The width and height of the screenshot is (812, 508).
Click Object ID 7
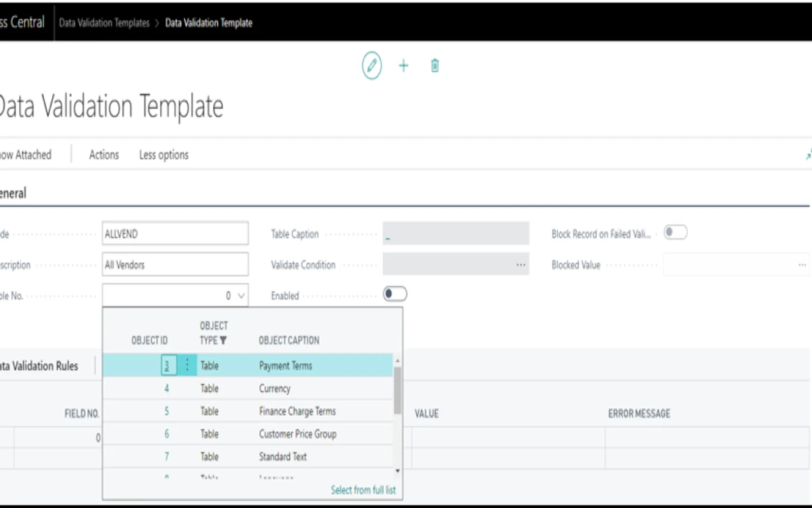click(x=166, y=457)
